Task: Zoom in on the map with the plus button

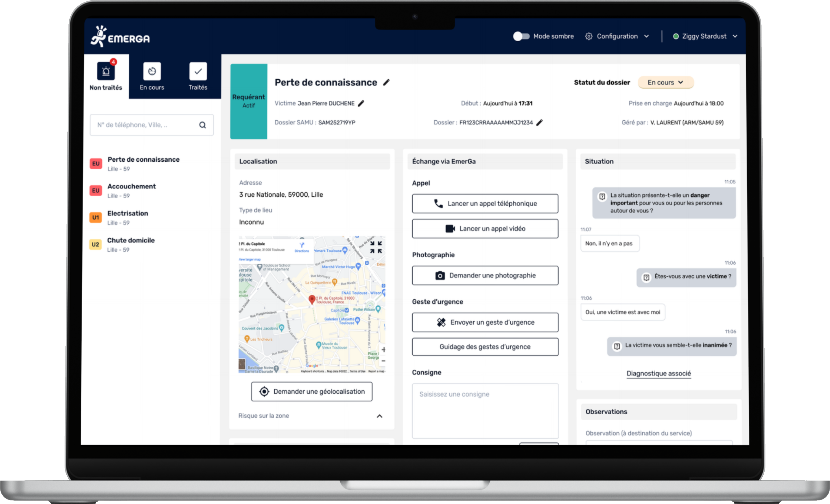Action: click(383, 350)
